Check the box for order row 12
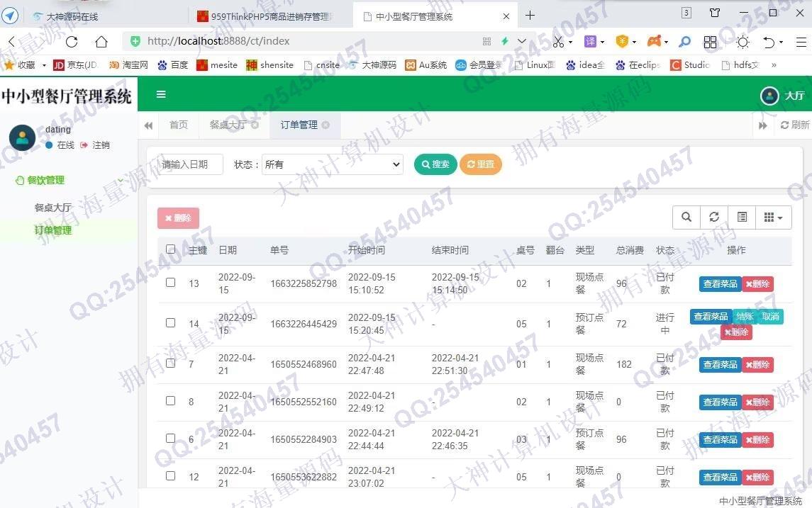 (x=170, y=476)
